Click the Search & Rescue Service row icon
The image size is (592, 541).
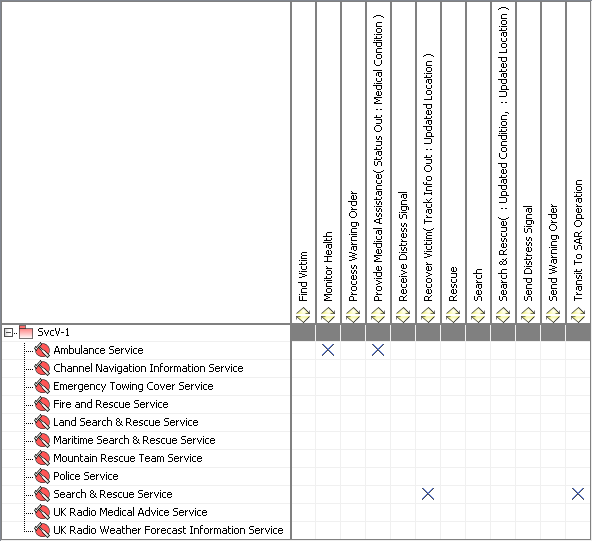(x=42, y=494)
